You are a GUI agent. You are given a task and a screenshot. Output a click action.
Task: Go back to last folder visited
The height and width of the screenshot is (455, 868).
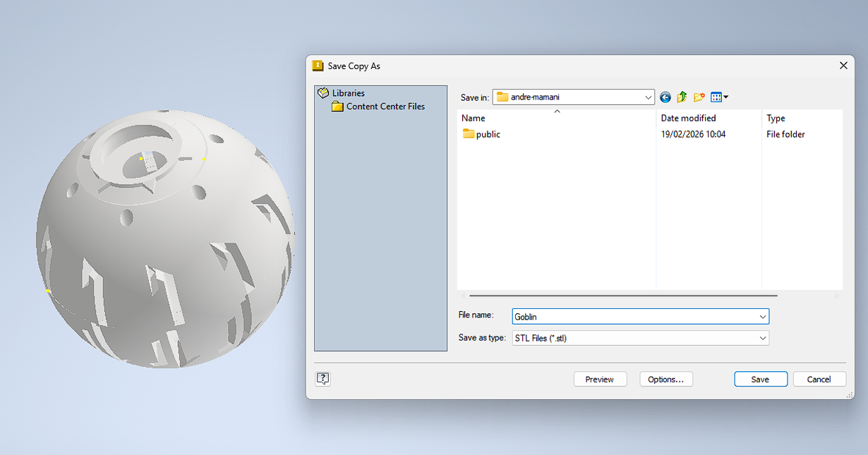tap(665, 97)
